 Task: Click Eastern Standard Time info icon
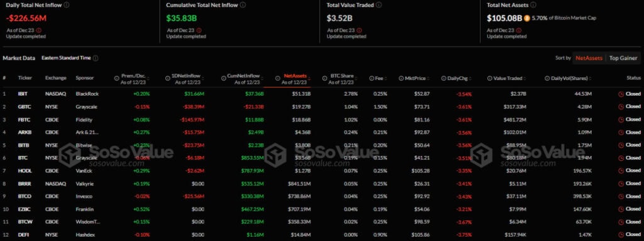point(96,58)
